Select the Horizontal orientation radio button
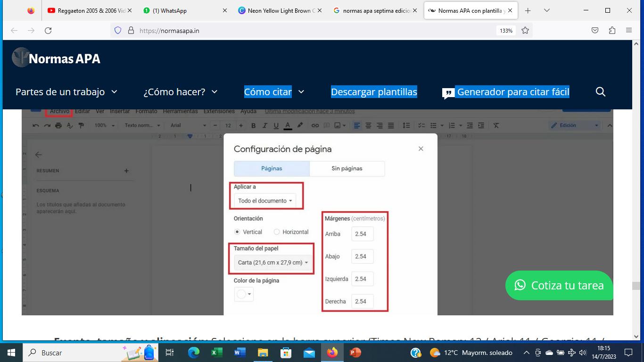 [x=277, y=232]
